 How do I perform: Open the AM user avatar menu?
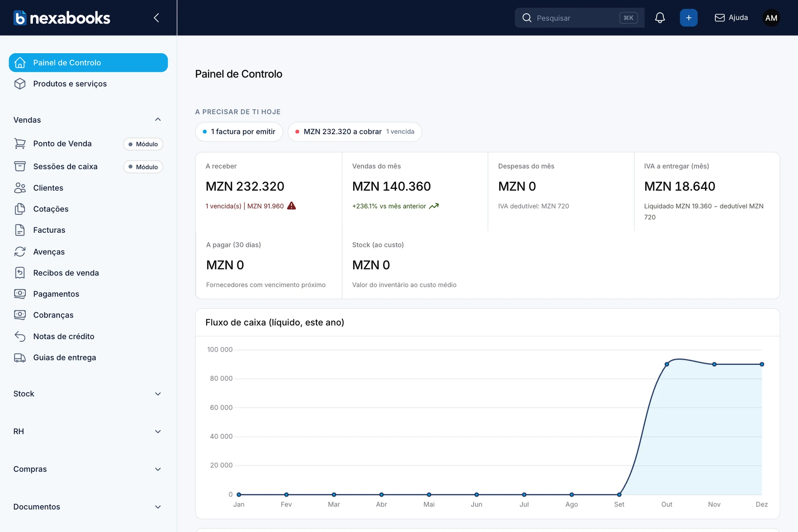point(771,18)
